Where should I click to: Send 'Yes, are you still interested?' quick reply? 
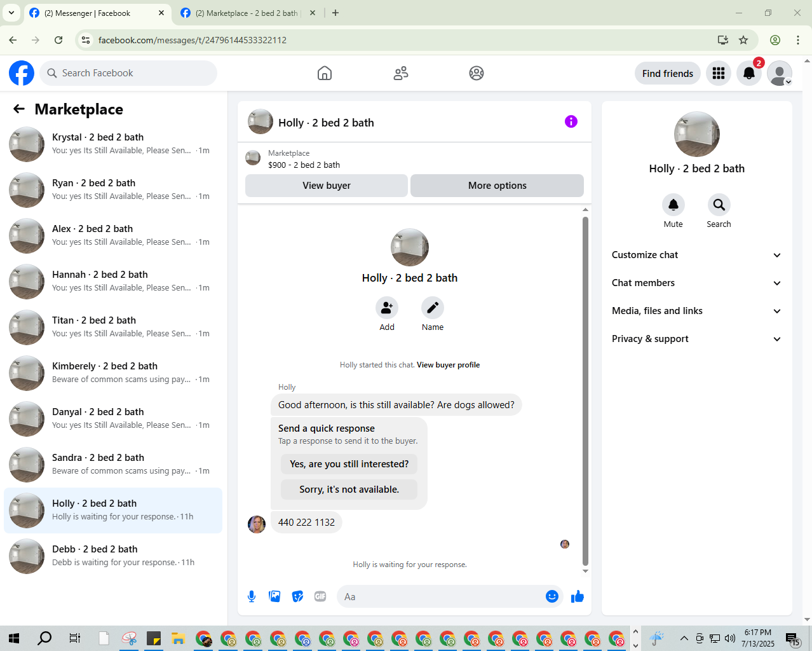pos(349,464)
